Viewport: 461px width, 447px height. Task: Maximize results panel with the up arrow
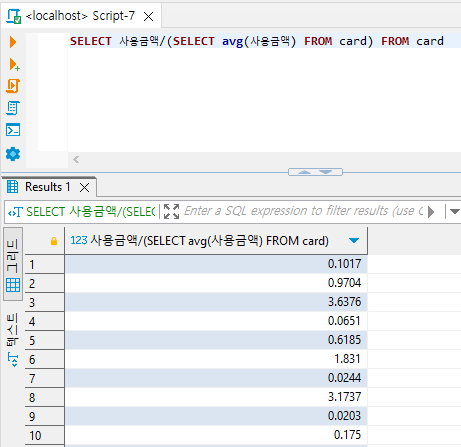click(304, 172)
